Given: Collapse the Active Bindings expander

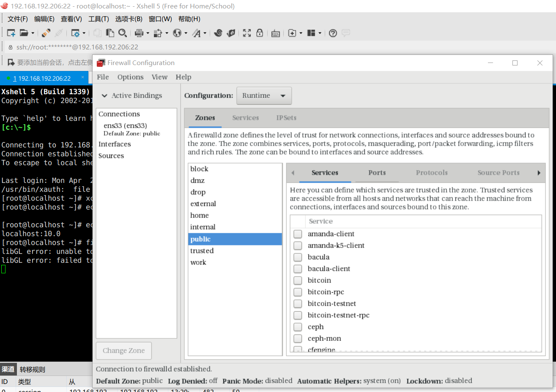Looking at the screenshot, I should 104,96.
